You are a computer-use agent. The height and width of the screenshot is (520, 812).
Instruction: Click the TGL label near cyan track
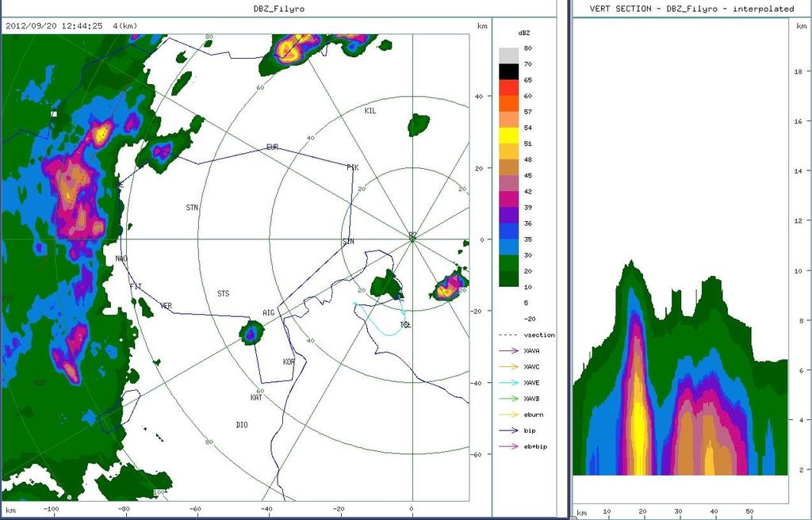(x=405, y=325)
